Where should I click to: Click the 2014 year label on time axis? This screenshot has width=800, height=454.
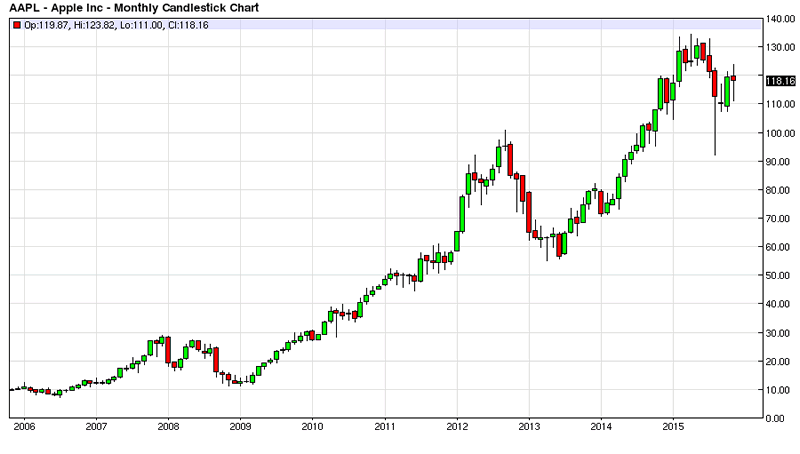[601, 426]
